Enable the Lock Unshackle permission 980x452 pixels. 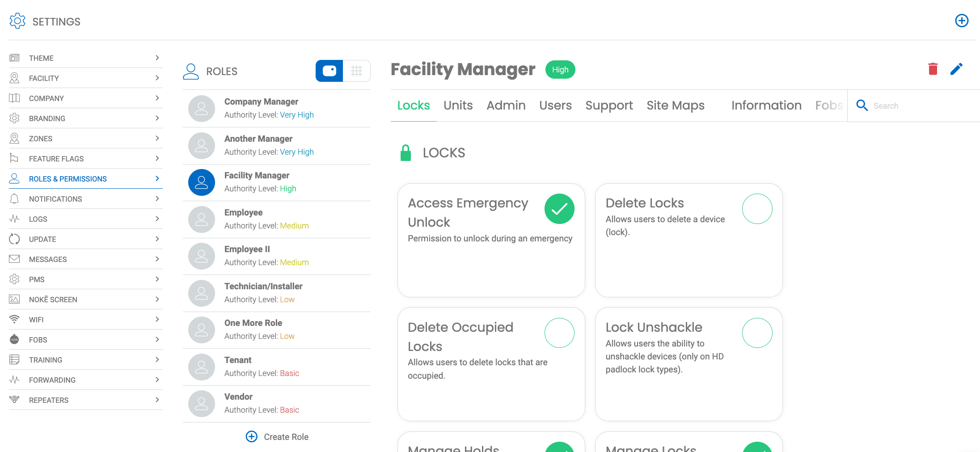(757, 333)
